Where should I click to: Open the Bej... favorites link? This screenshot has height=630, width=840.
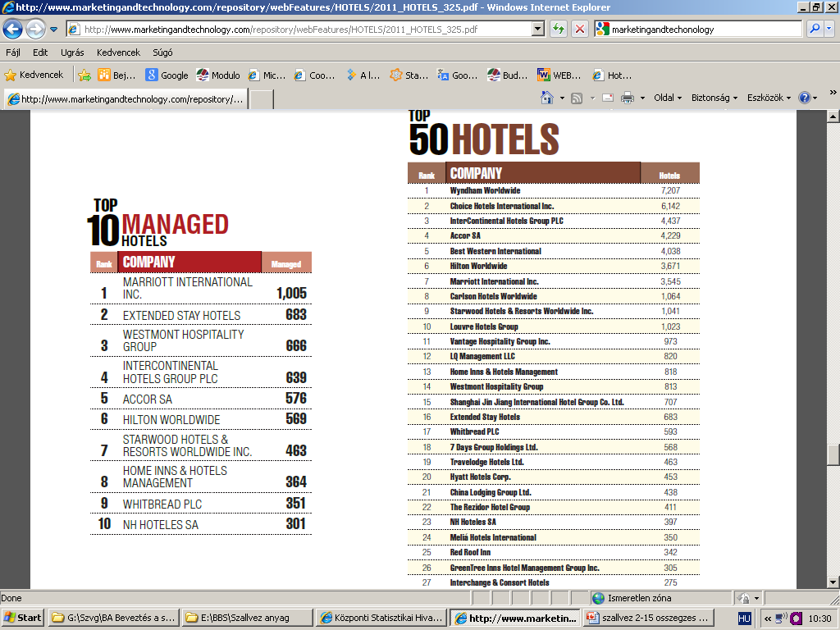pyautogui.click(x=116, y=75)
